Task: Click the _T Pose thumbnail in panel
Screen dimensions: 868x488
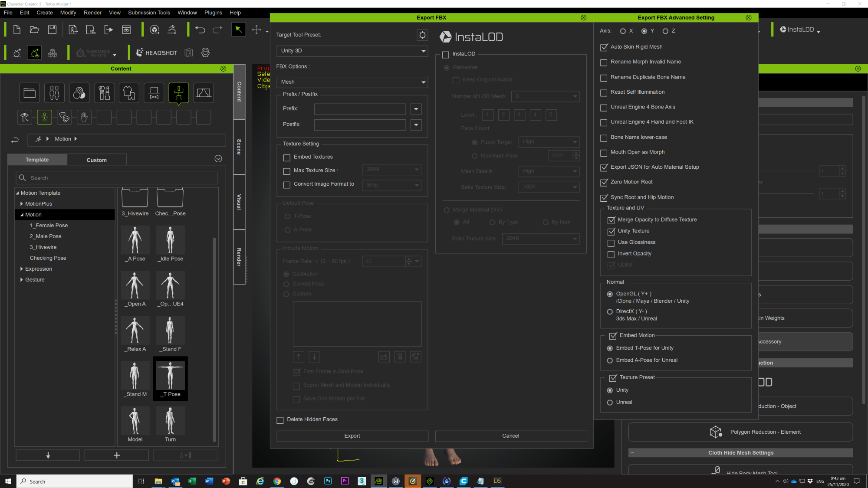Action: pyautogui.click(x=170, y=378)
